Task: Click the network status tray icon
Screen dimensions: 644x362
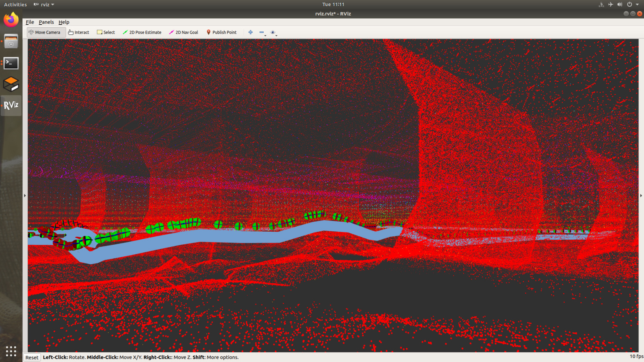Action: tap(601, 4)
